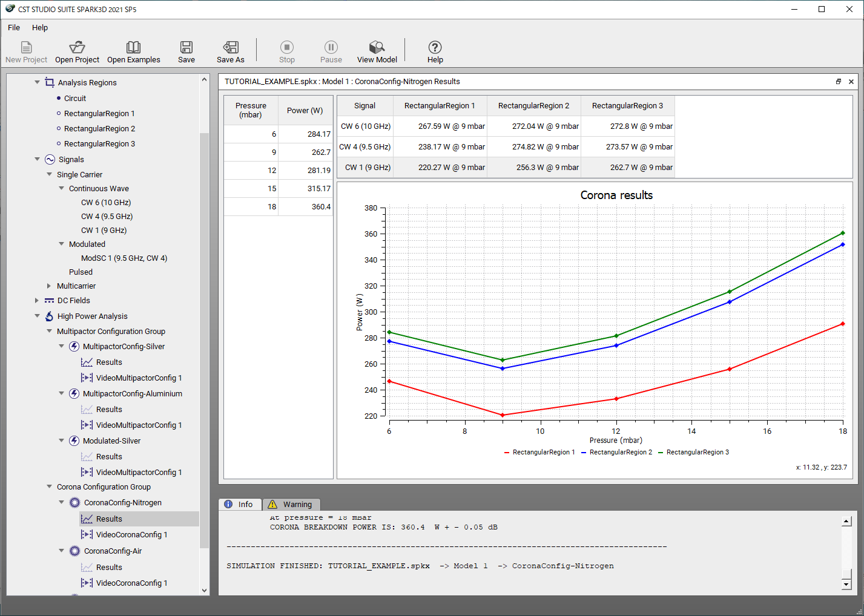Click the log panel scroll down arrow
The image size is (864, 616).
(846, 584)
